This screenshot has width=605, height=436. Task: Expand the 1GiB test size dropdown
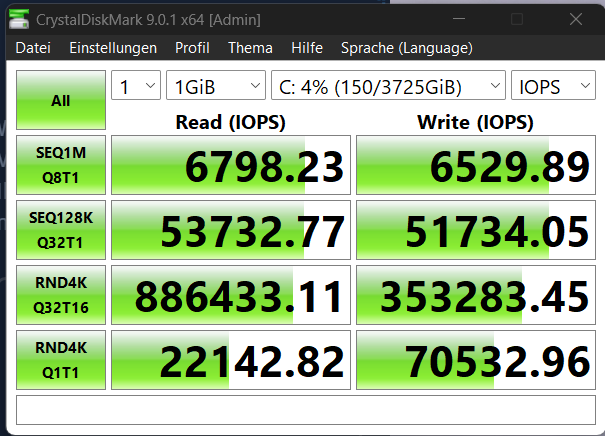[216, 85]
